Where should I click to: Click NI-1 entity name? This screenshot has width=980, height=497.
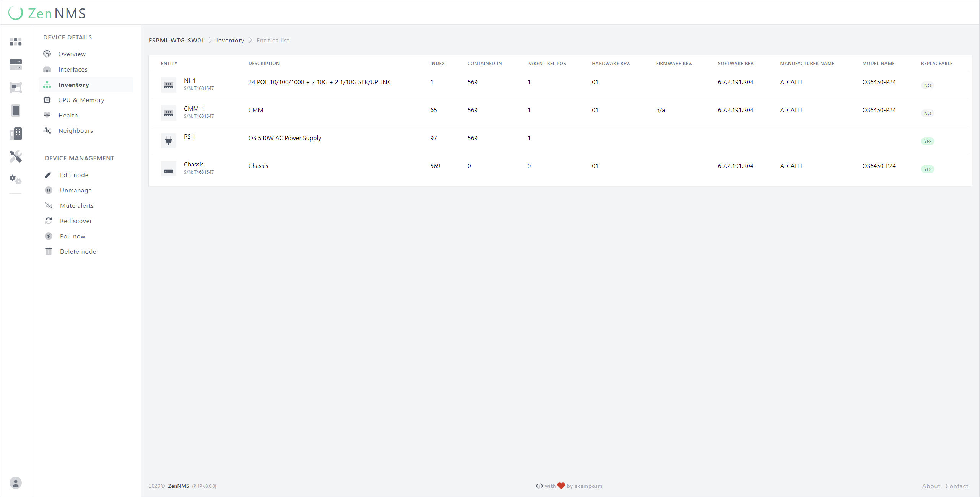tap(190, 81)
